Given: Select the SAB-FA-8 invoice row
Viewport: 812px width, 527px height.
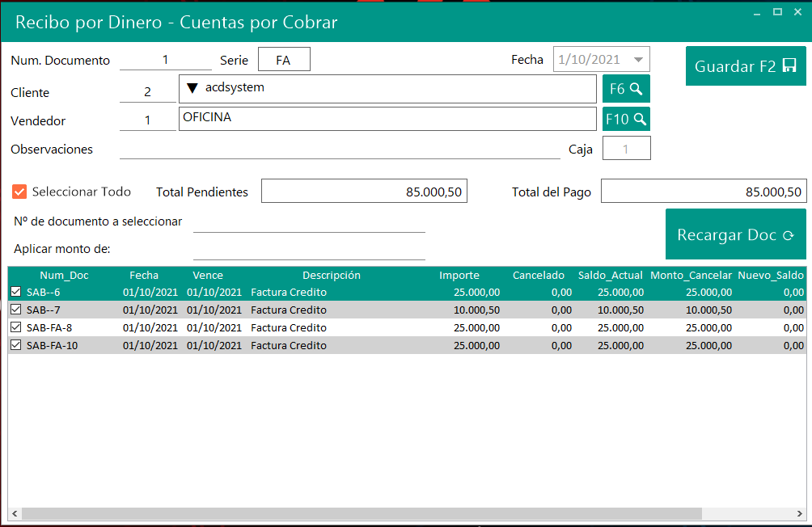Looking at the screenshot, I should pyautogui.click(x=289, y=327).
